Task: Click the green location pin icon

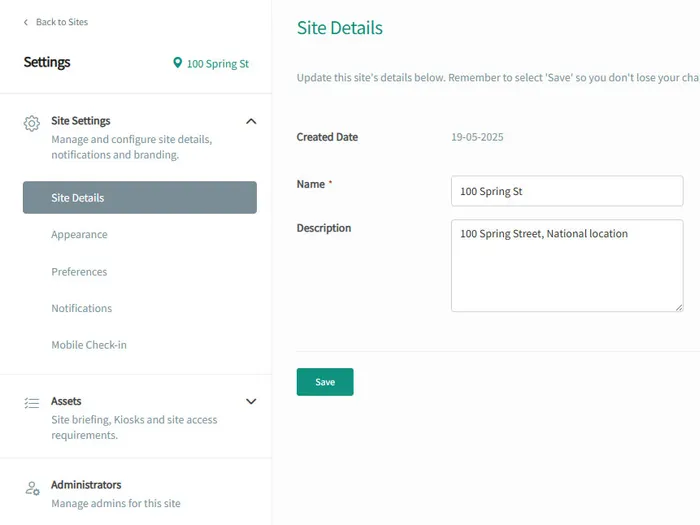Action: (x=178, y=63)
